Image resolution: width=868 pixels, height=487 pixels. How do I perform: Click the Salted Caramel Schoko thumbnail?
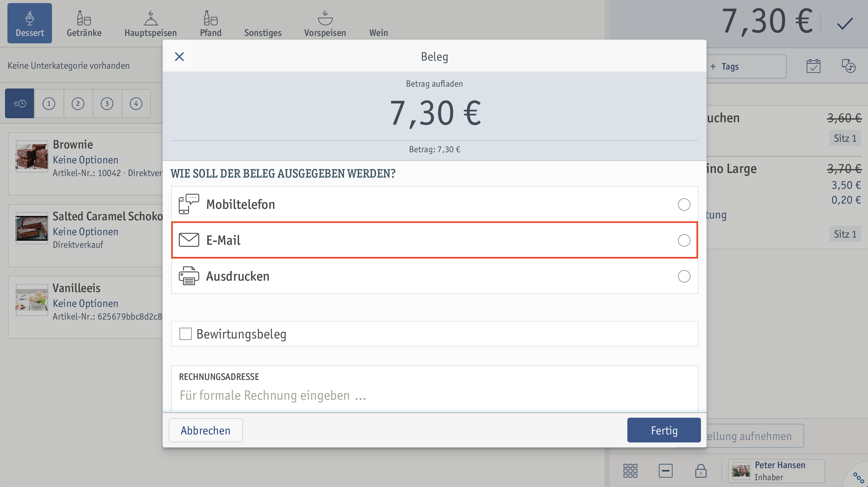[x=32, y=228]
